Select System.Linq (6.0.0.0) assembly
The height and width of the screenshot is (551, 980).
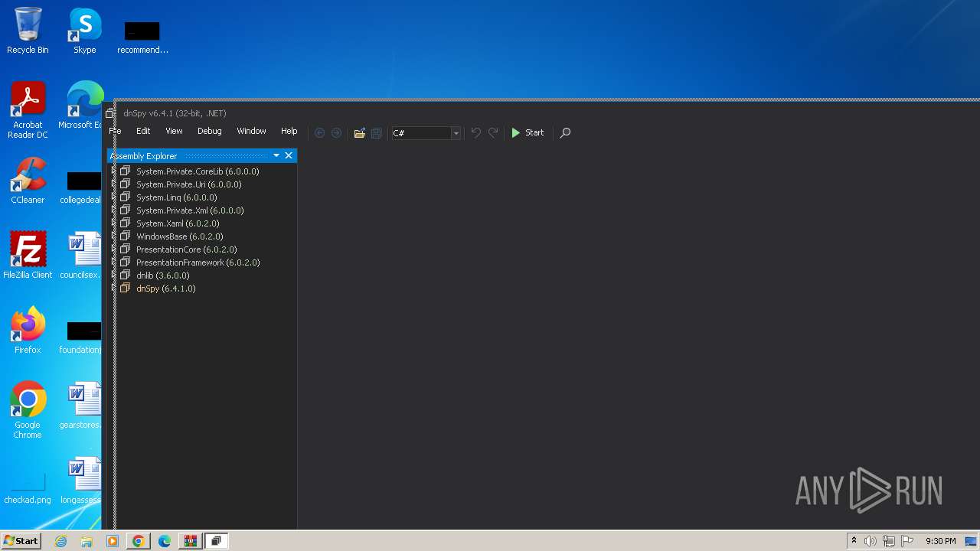176,197
